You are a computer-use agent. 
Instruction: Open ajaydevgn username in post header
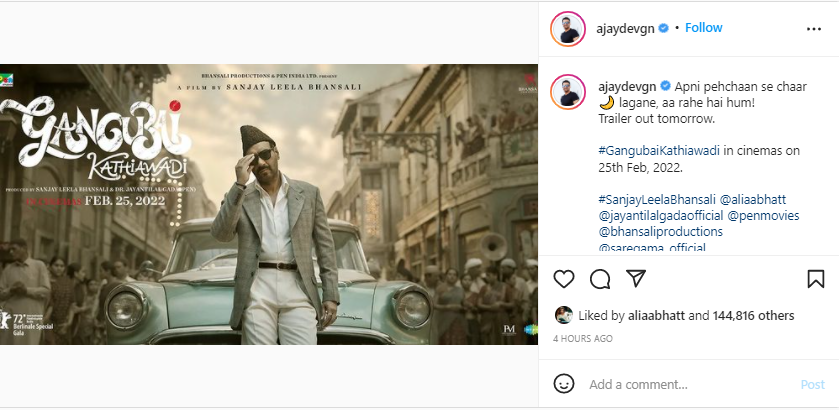coord(627,28)
